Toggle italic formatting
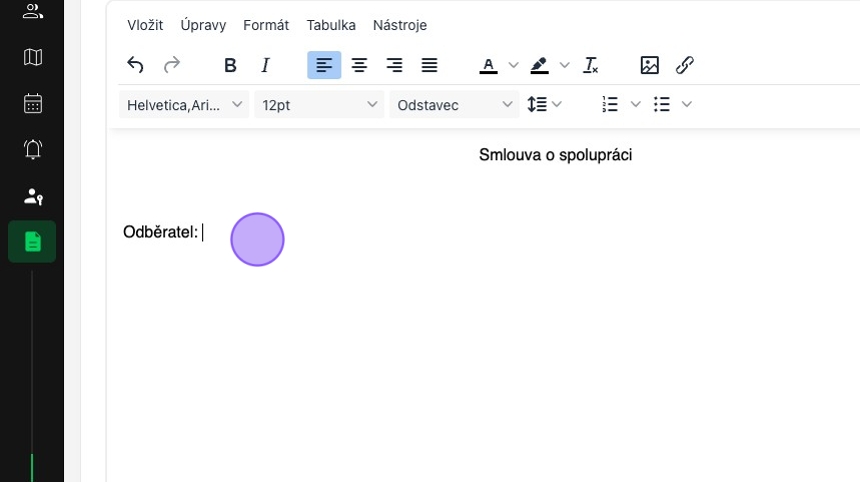This screenshot has height=482, width=860. 265,65
